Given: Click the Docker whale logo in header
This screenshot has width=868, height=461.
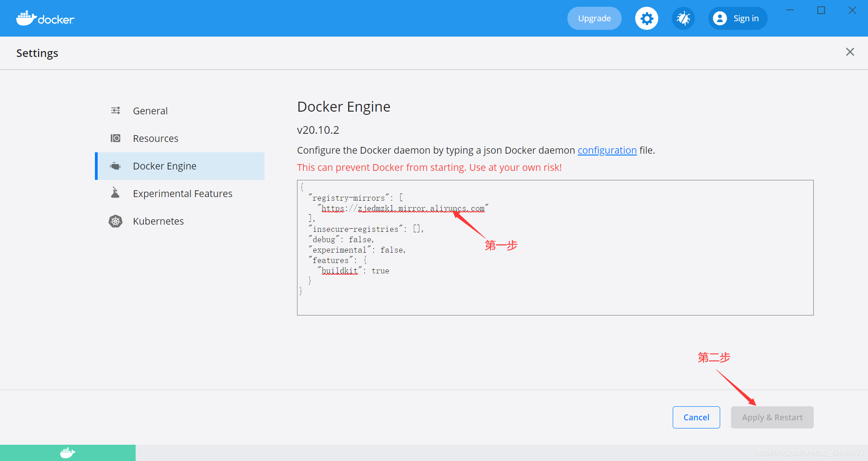Looking at the screenshot, I should [x=45, y=19].
